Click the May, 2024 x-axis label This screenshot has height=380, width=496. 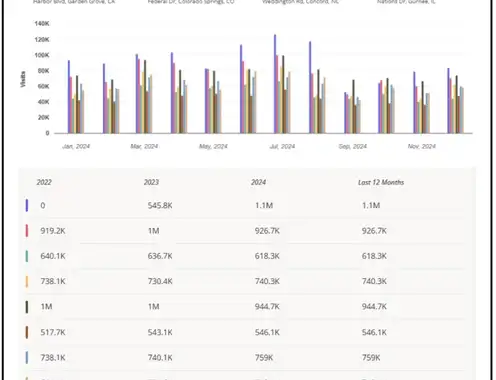(213, 146)
